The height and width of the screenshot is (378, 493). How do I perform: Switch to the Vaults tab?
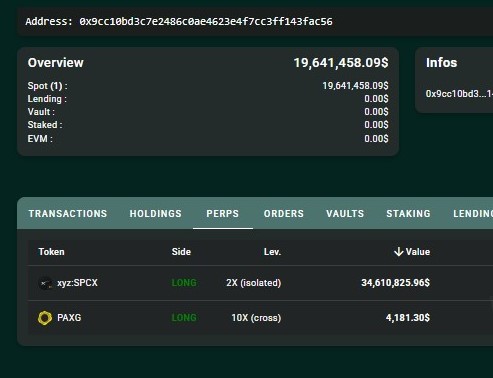pyautogui.click(x=345, y=214)
